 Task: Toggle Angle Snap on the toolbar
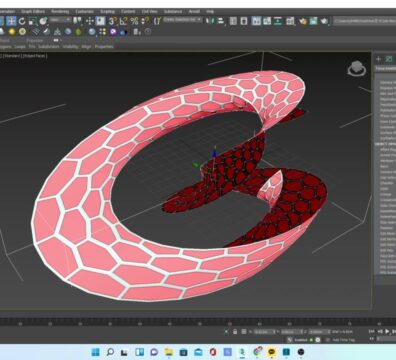pos(124,21)
